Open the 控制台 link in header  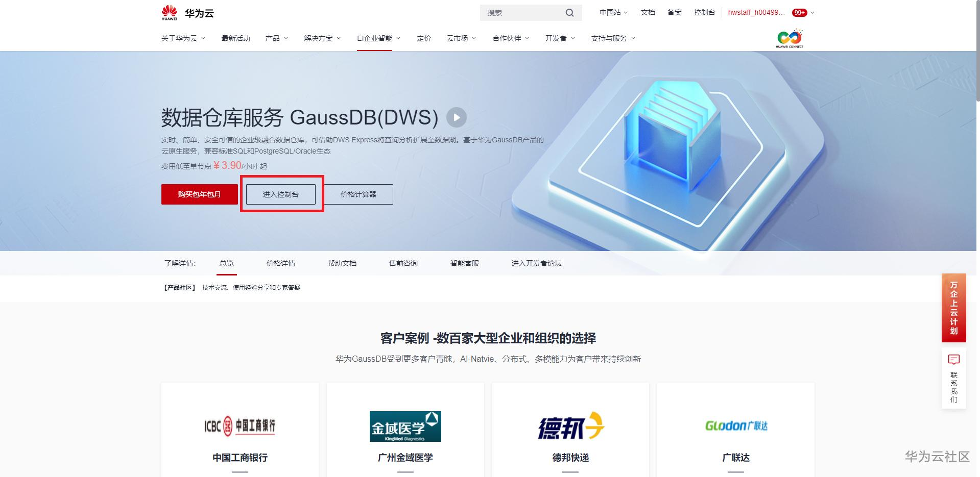pos(705,13)
